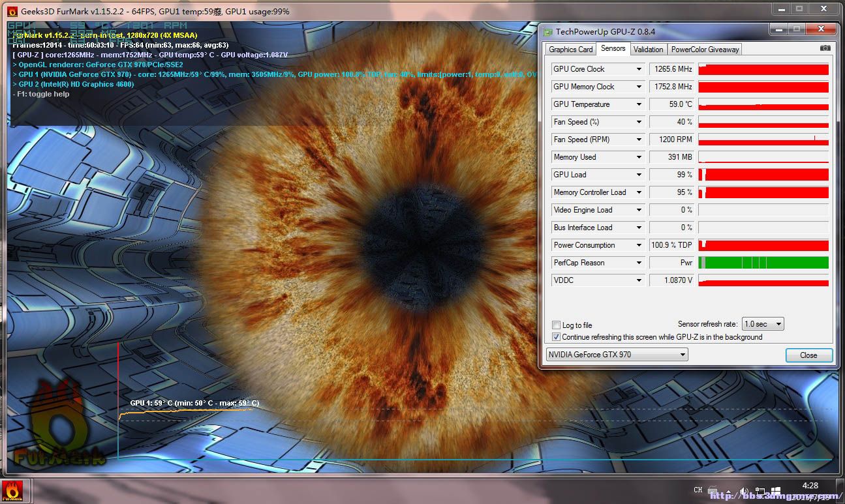Click the 1265.6 MHz core clock value
845x504 pixels.
click(671, 69)
